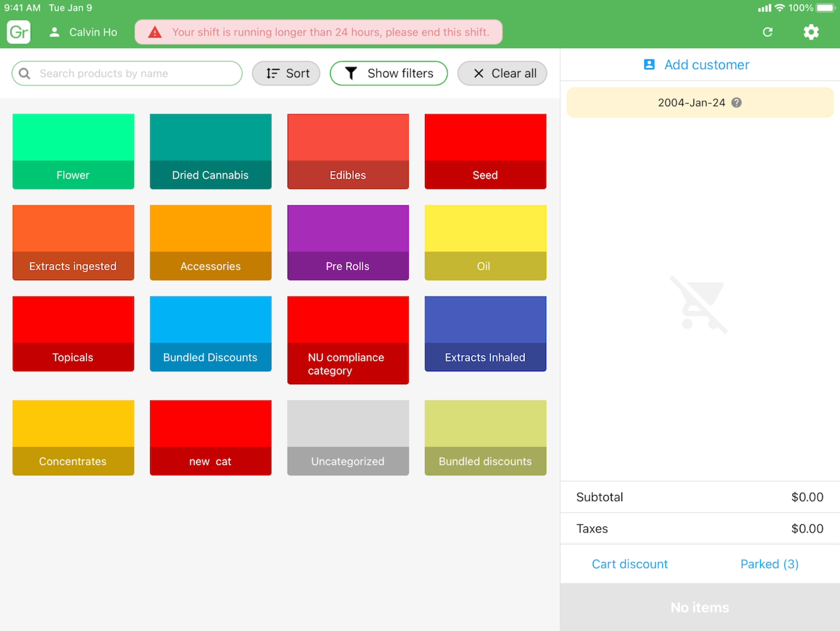Select the Flower category tile
840x631 pixels.
(73, 152)
